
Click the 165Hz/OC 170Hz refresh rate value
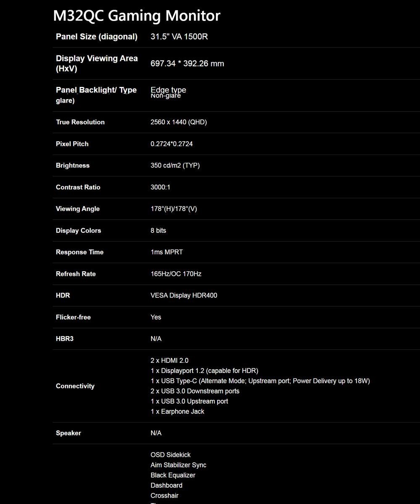coord(176,274)
